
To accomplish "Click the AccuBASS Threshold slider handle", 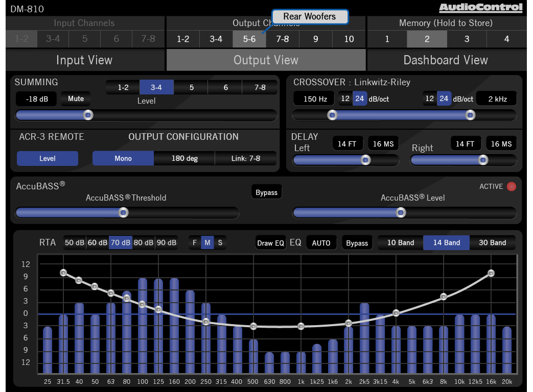I will pyautogui.click(x=123, y=213).
